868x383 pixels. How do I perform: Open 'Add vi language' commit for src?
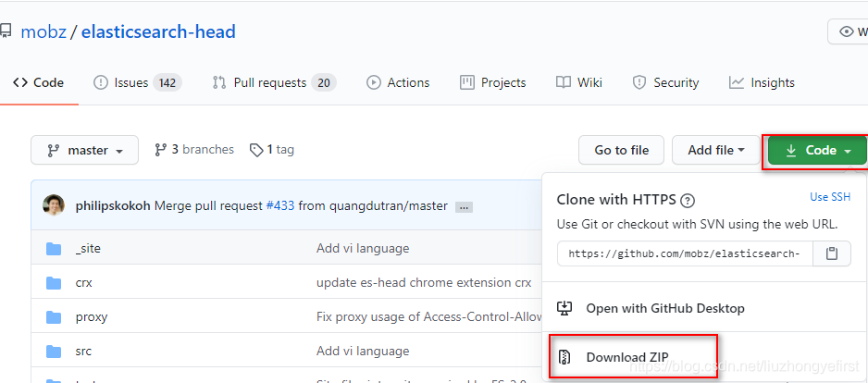pos(363,352)
